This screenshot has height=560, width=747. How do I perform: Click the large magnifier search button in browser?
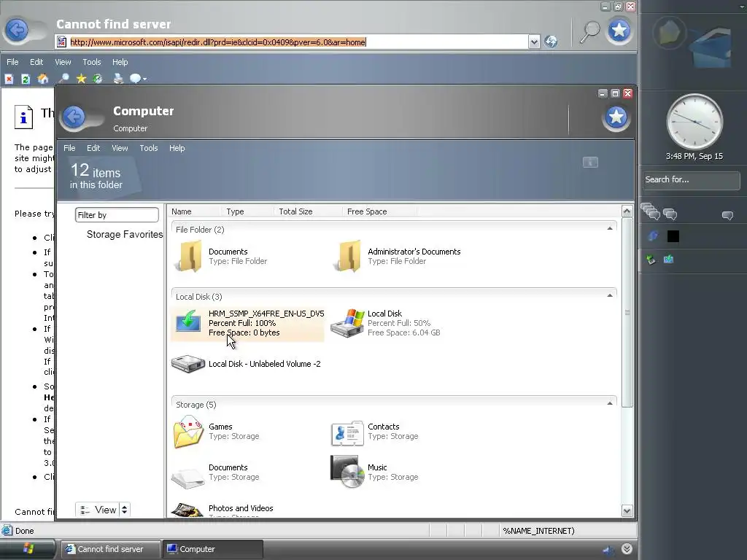pos(589,32)
